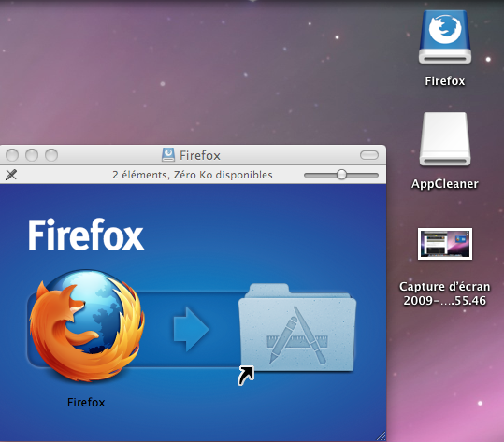Close the Firefox disk image window

tap(12, 155)
